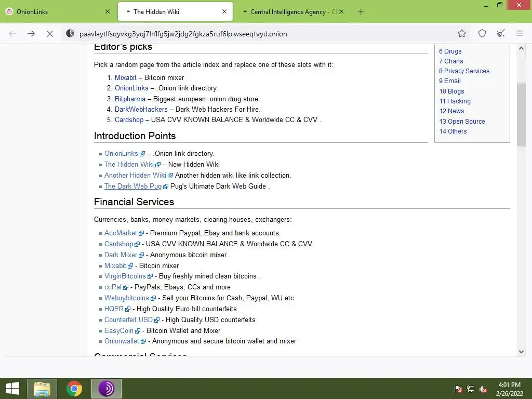
Task: Open File Explorer from the taskbar
Action: coord(42,389)
